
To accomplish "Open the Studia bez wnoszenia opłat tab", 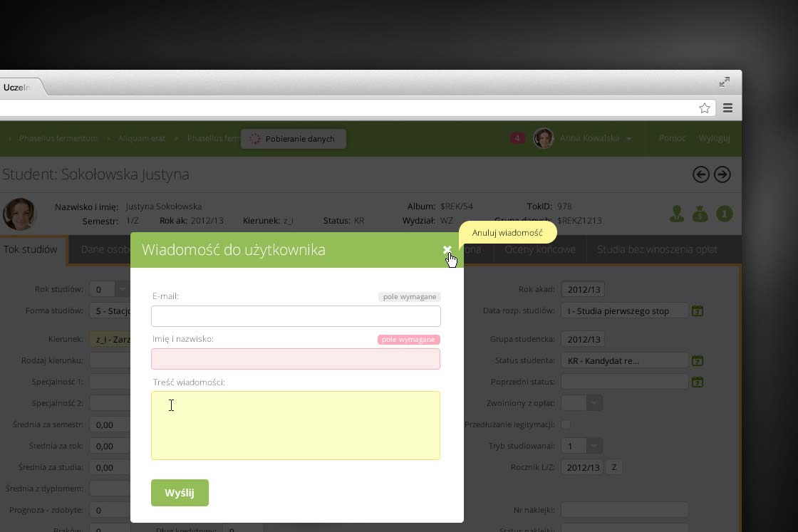I will click(x=657, y=249).
